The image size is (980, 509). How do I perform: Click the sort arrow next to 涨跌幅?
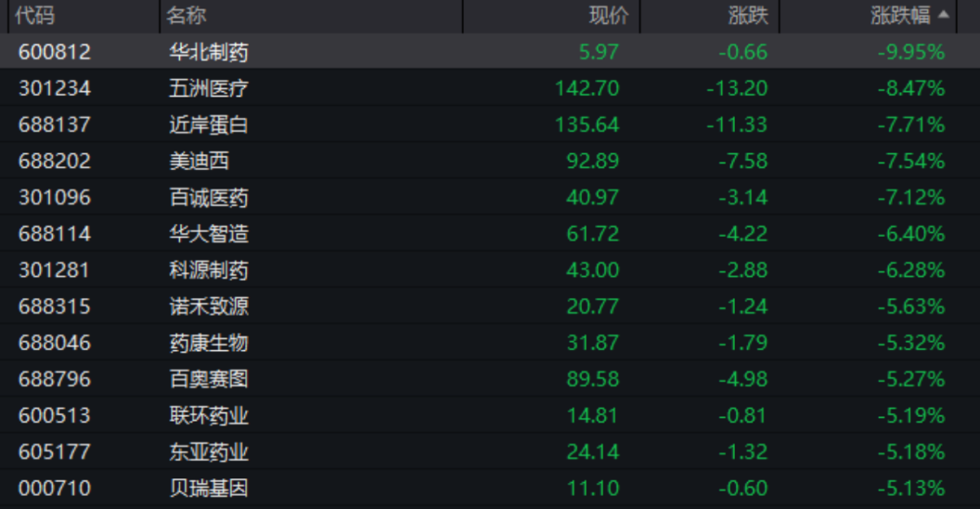click(x=944, y=14)
